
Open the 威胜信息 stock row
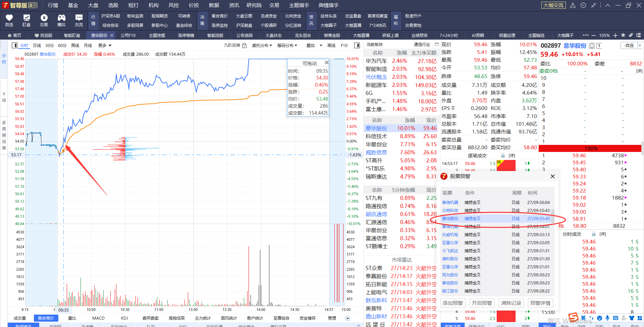point(401,152)
